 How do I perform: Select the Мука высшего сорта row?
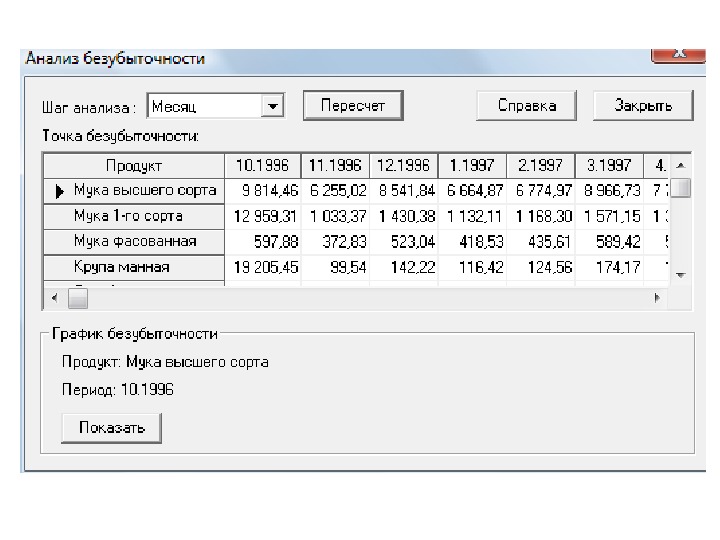[x=144, y=190]
